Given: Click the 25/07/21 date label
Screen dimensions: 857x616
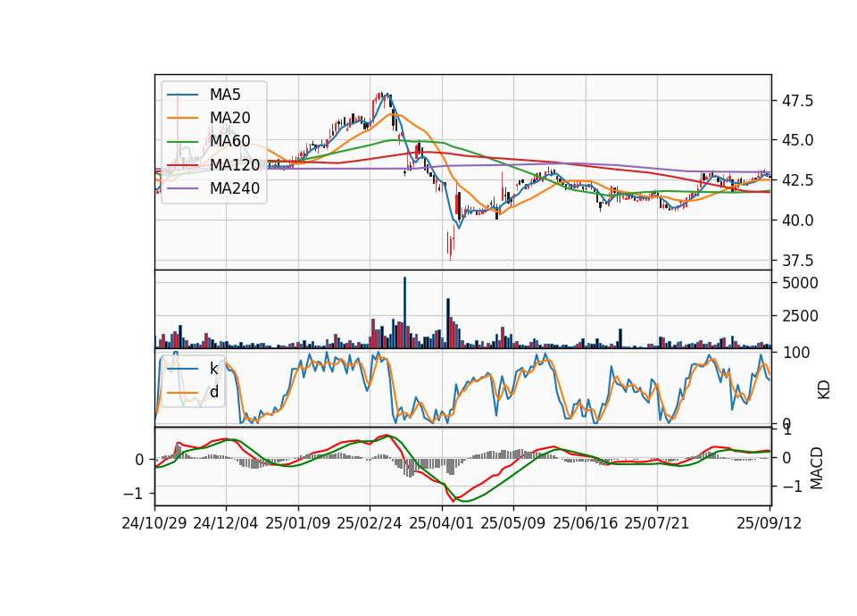Looking at the screenshot, I should (x=656, y=523).
